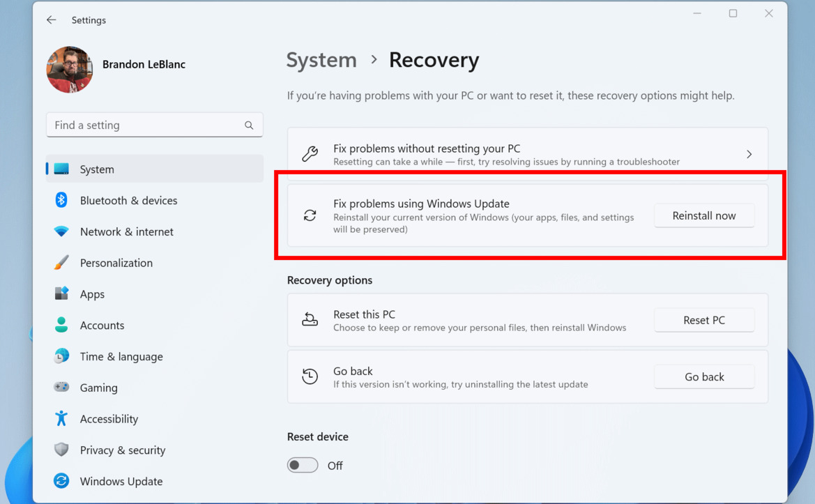Click Fix problems using Windows Update title
Screen dimensions: 815x504
point(422,204)
